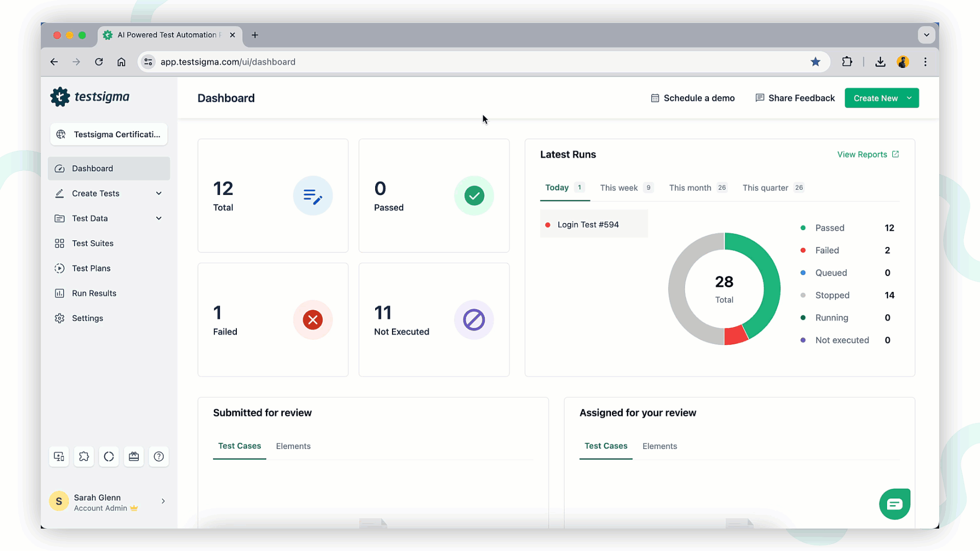Click the address bar URL

228,62
